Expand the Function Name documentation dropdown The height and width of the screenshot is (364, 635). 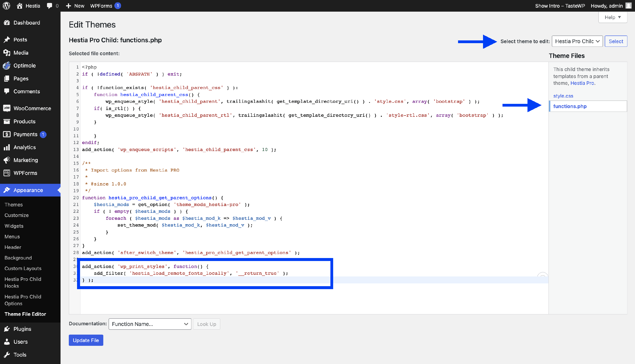tap(150, 324)
